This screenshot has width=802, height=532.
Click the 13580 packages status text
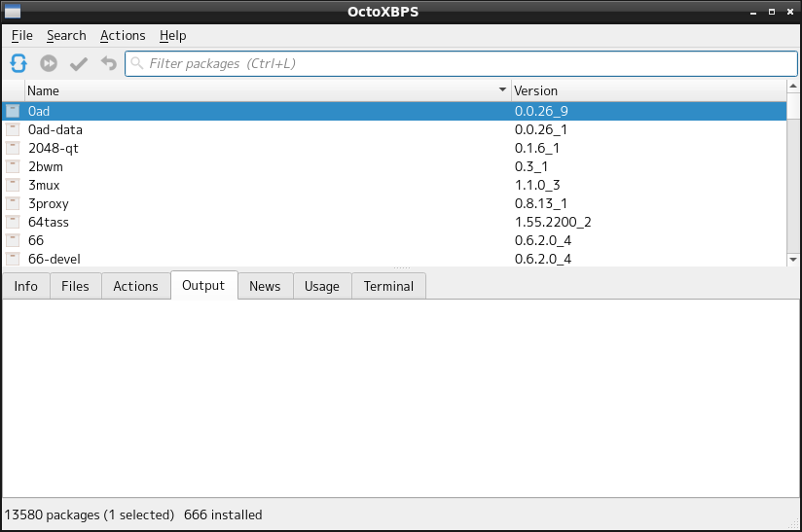click(90, 514)
